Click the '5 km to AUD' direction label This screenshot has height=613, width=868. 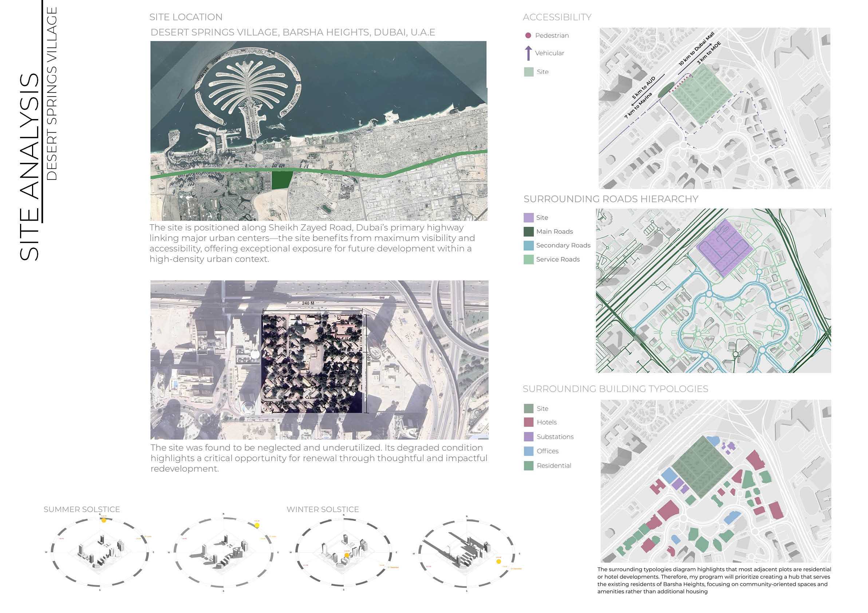pos(643,88)
